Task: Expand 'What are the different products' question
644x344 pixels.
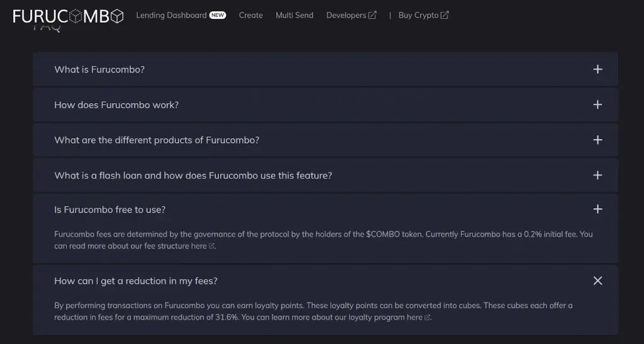Action: point(325,140)
